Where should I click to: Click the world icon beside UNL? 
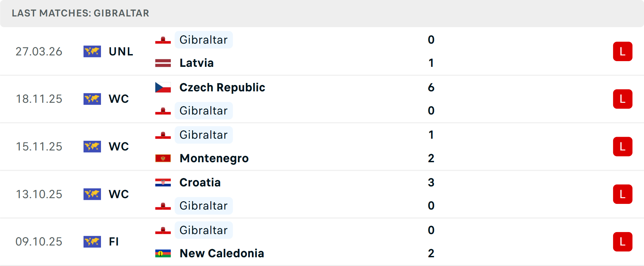pos(92,51)
